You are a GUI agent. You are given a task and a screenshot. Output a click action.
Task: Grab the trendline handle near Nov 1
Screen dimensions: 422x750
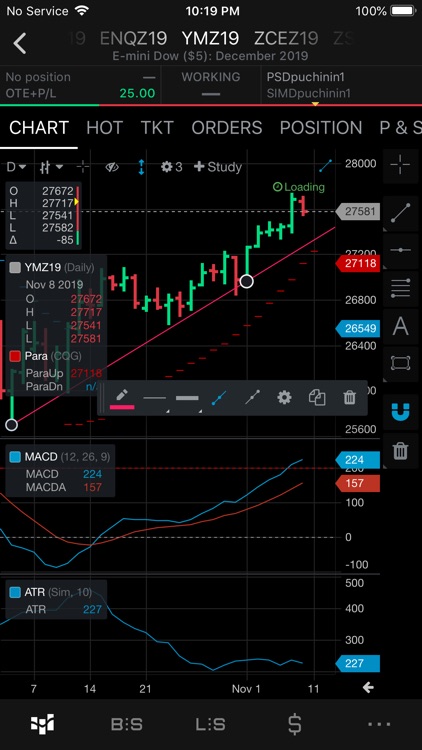(246, 281)
